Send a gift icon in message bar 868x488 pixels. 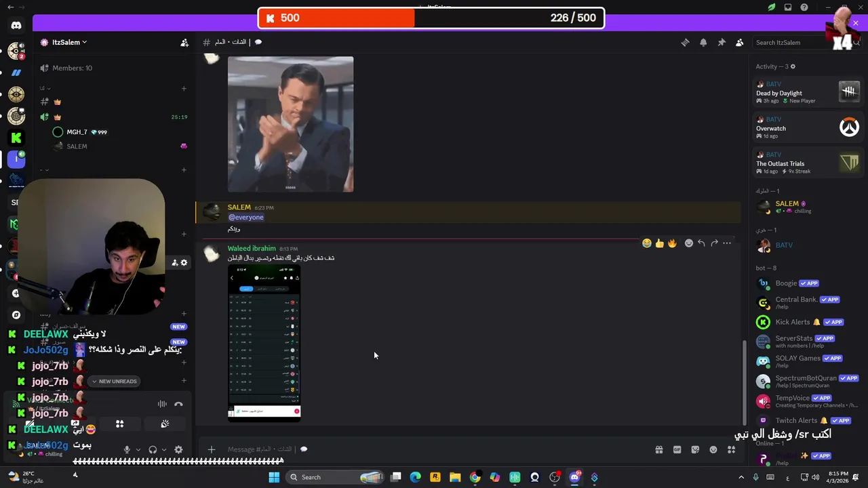click(x=658, y=449)
